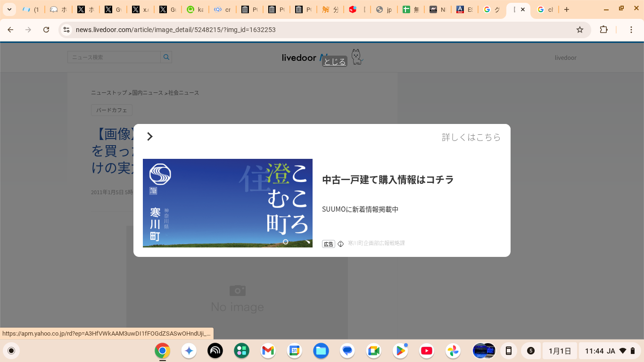Click the ad info icon beside 広告

pos(341,244)
